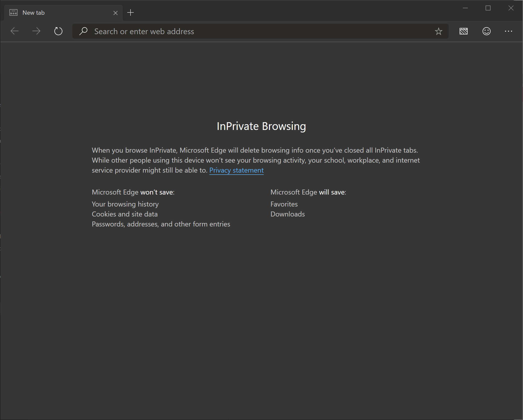Navigate back with the back arrow
Viewport: 523px width, 420px height.
click(x=14, y=31)
